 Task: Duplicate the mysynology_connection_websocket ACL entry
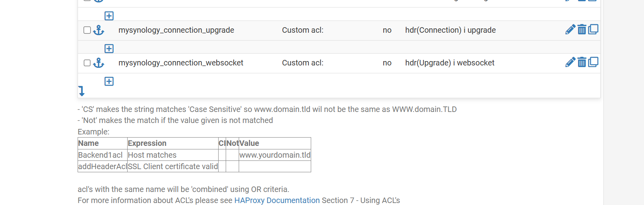coord(593,62)
